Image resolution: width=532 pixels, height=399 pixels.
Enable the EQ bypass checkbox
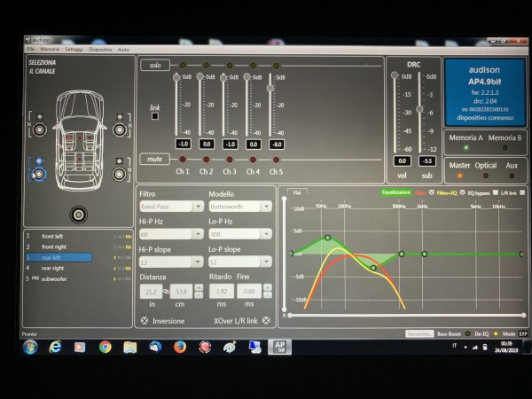pos(496,192)
